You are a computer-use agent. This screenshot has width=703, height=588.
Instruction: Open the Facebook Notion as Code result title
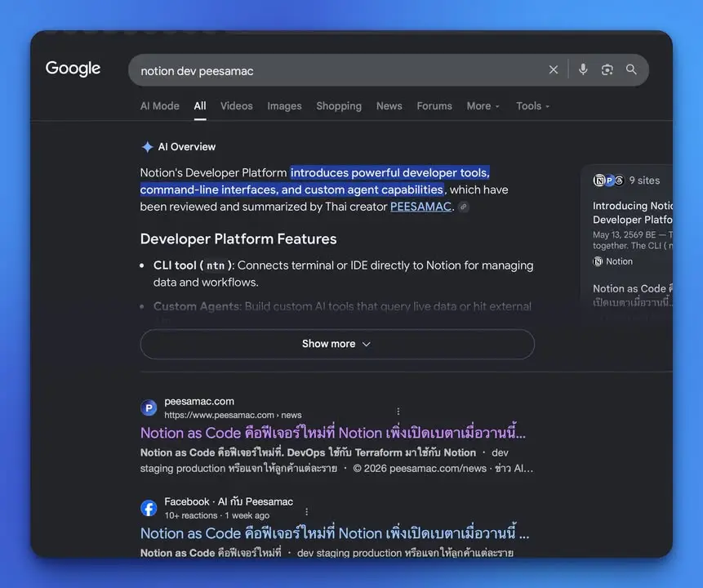coord(335,533)
